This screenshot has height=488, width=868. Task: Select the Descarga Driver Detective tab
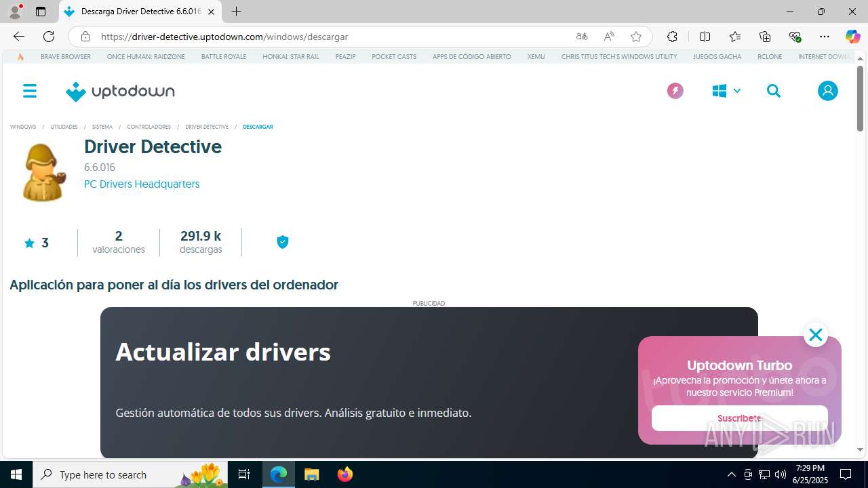click(140, 12)
